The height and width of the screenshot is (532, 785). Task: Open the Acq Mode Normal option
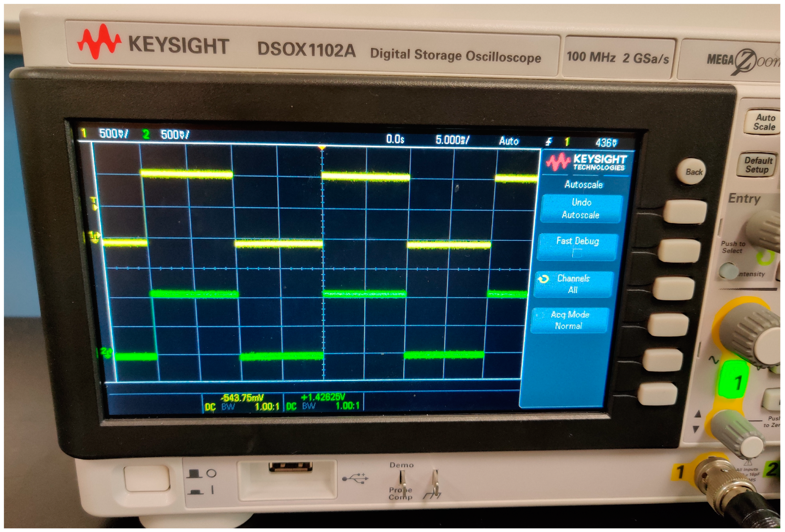coord(569,320)
